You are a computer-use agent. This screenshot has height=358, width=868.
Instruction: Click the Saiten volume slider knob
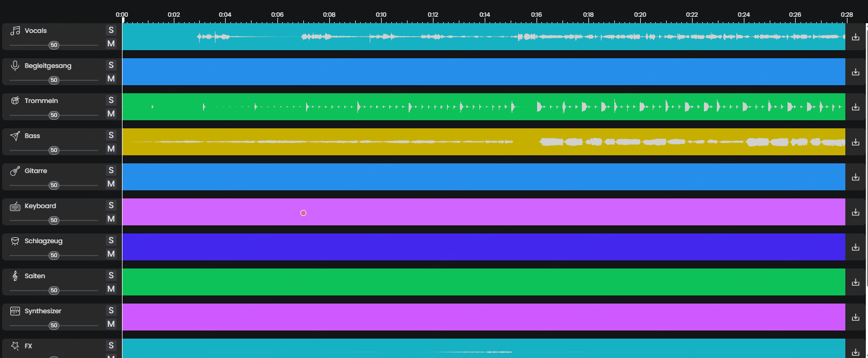point(54,291)
